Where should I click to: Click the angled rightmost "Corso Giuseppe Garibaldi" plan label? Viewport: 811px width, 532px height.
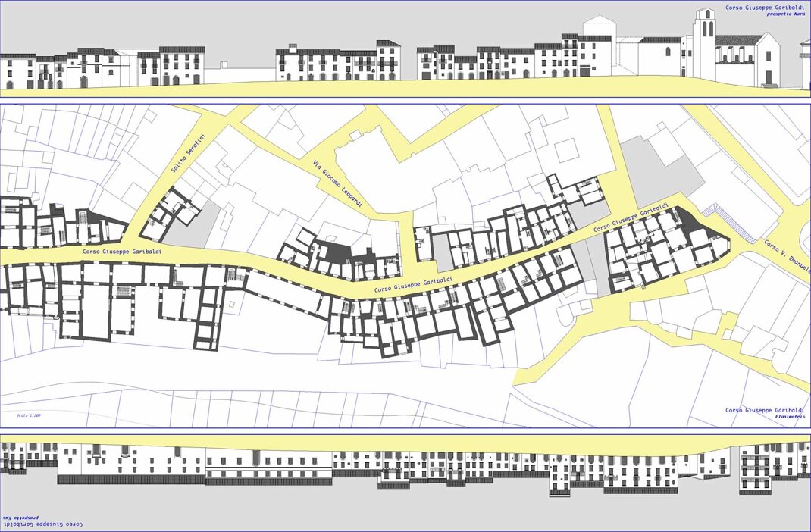point(631,217)
